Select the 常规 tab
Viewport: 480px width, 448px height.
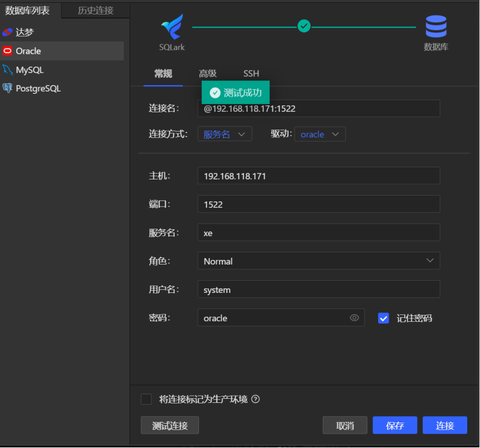click(x=163, y=74)
